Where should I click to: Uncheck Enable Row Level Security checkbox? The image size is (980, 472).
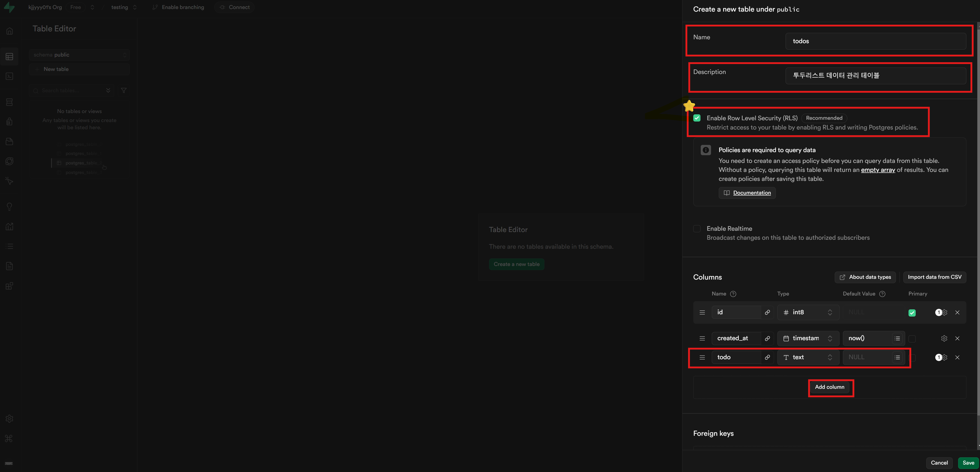click(697, 118)
